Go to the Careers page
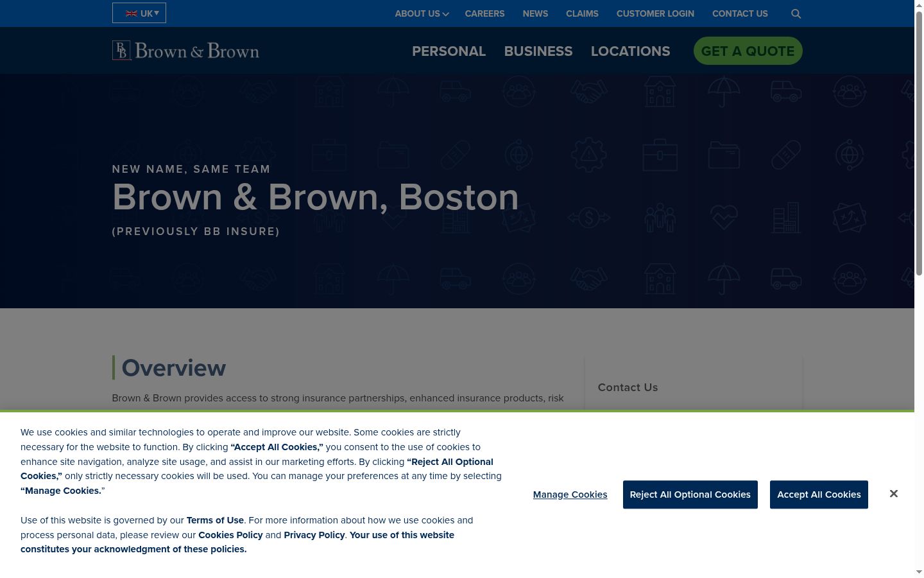 click(x=484, y=13)
